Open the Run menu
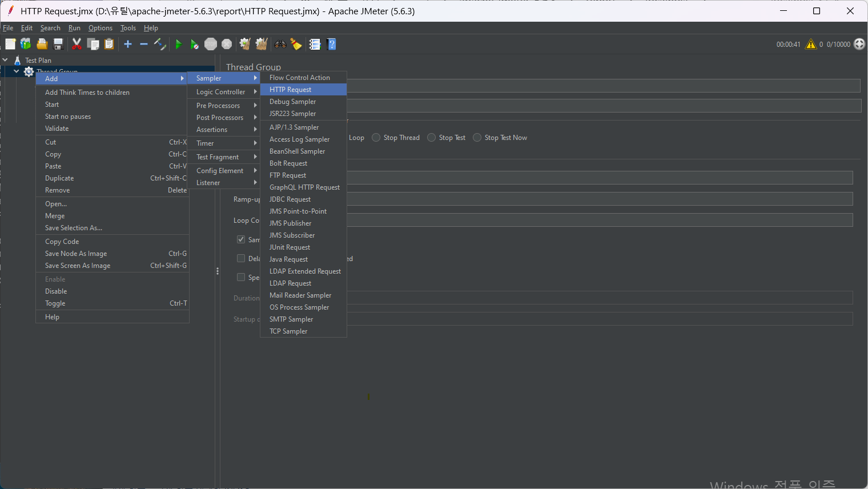This screenshot has height=489, width=868. pyautogui.click(x=74, y=28)
